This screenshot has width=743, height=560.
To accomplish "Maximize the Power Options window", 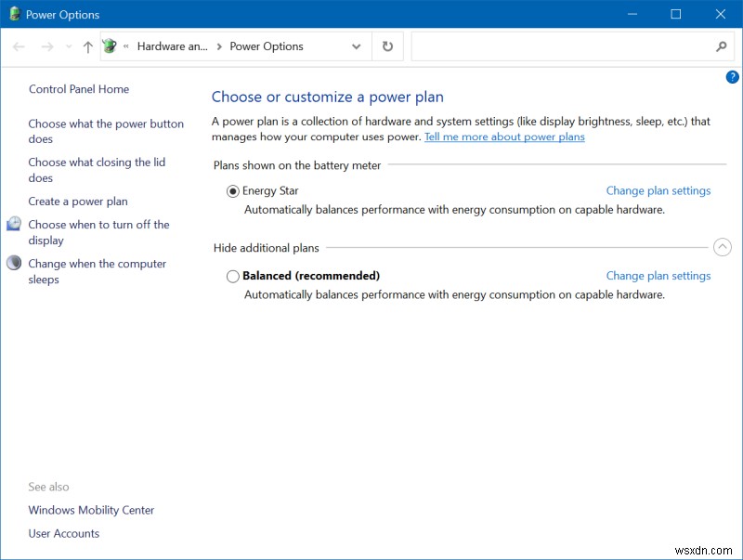I will point(676,14).
